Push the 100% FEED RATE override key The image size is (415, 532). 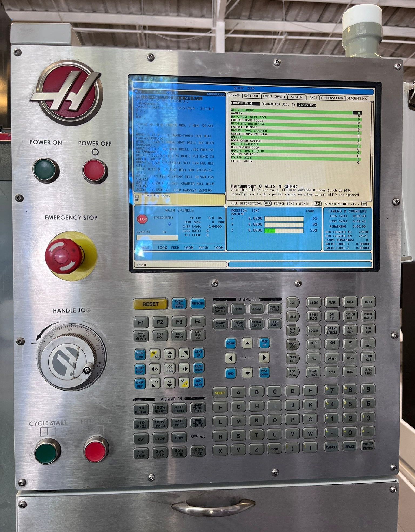160,409
